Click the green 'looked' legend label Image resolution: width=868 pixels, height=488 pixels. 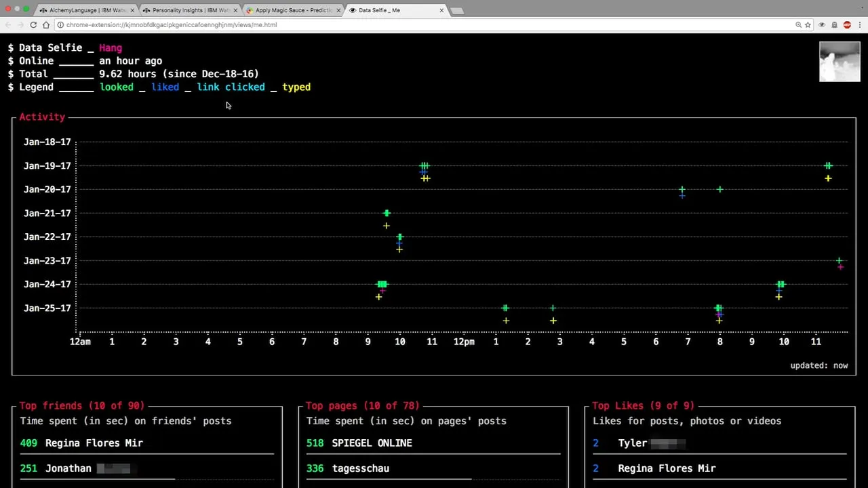[x=117, y=87]
